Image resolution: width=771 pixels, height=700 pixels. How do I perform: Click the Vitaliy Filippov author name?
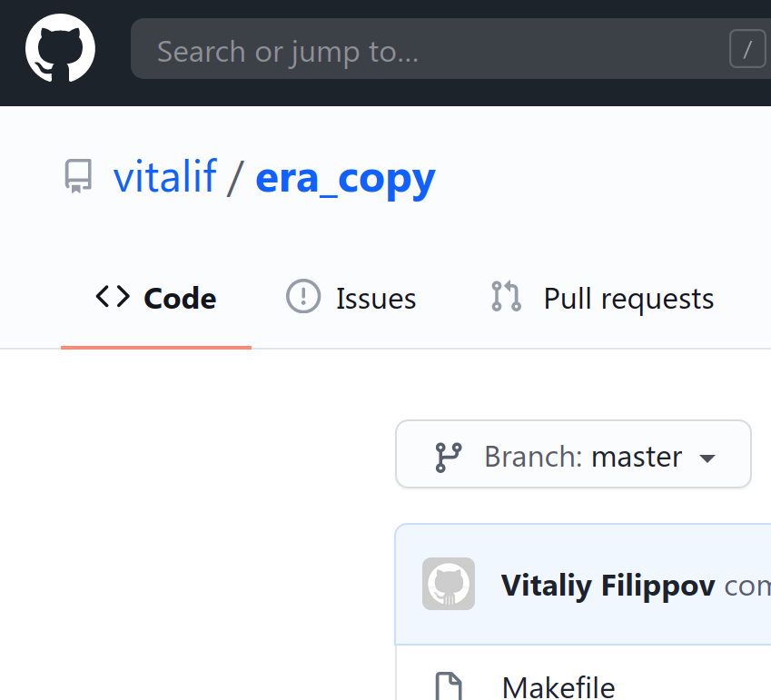(x=608, y=586)
